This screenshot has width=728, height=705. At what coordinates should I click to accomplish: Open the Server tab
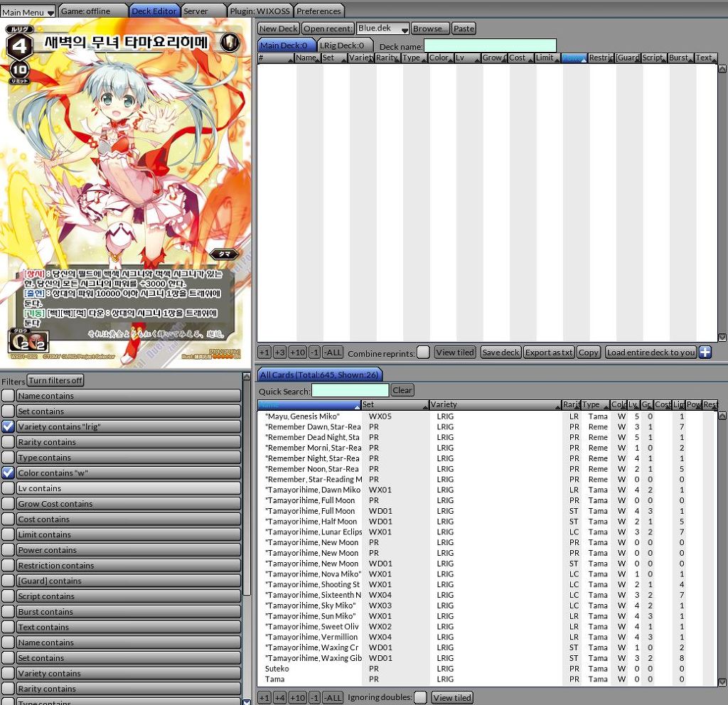pyautogui.click(x=203, y=11)
